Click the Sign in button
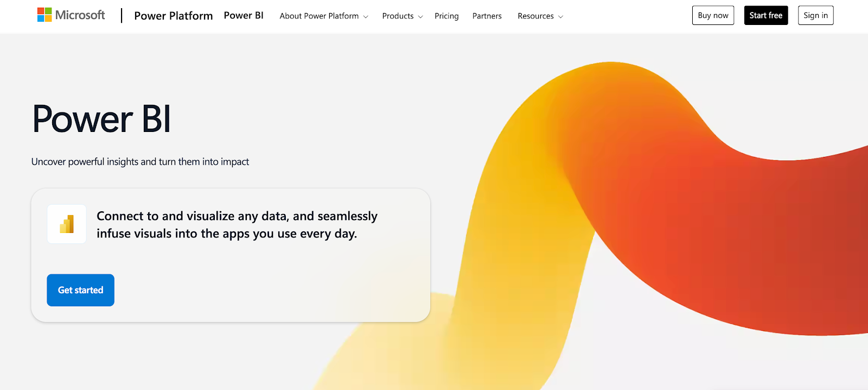The height and width of the screenshot is (390, 868). (x=815, y=15)
